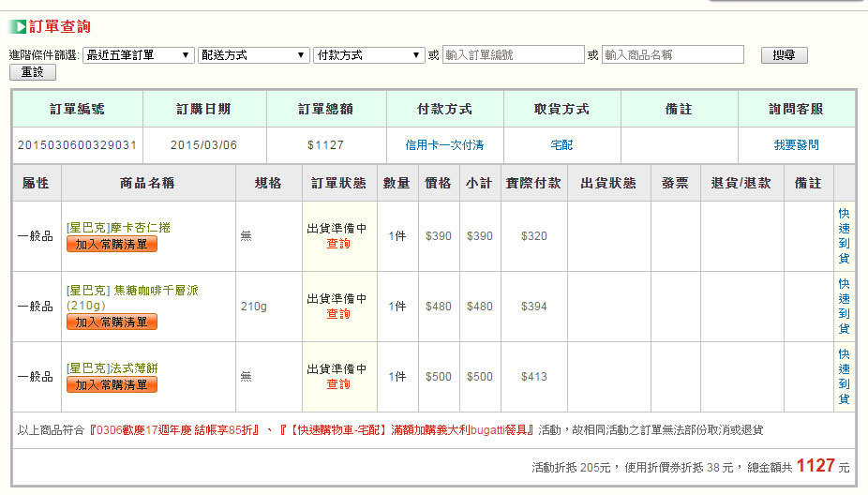Open the 最近五筆訂單 filter dropdown

click(138, 55)
